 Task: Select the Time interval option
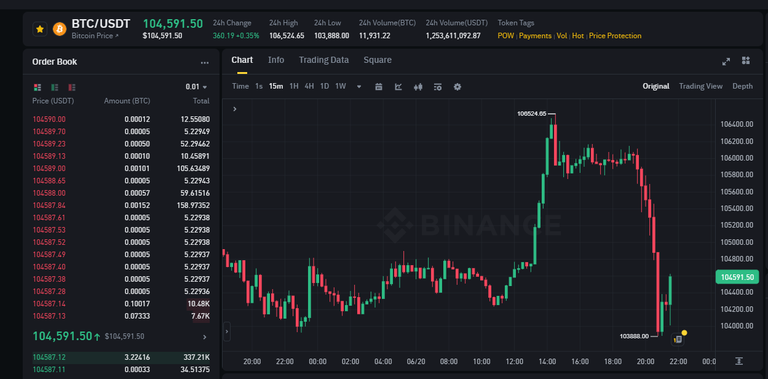240,86
